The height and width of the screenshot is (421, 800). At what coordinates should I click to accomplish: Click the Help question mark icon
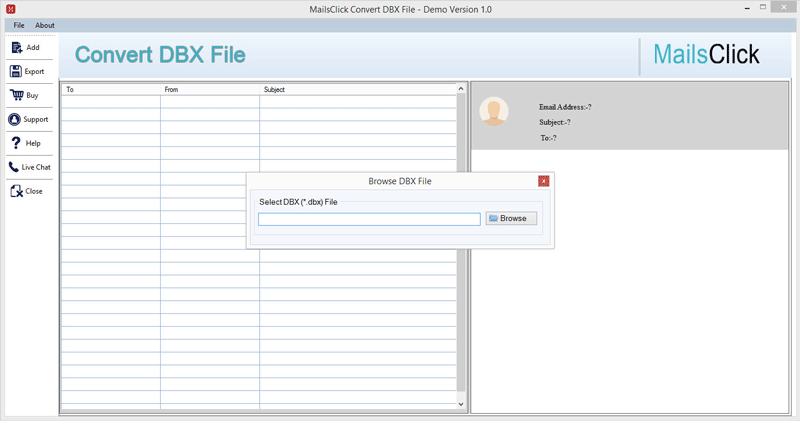16,143
